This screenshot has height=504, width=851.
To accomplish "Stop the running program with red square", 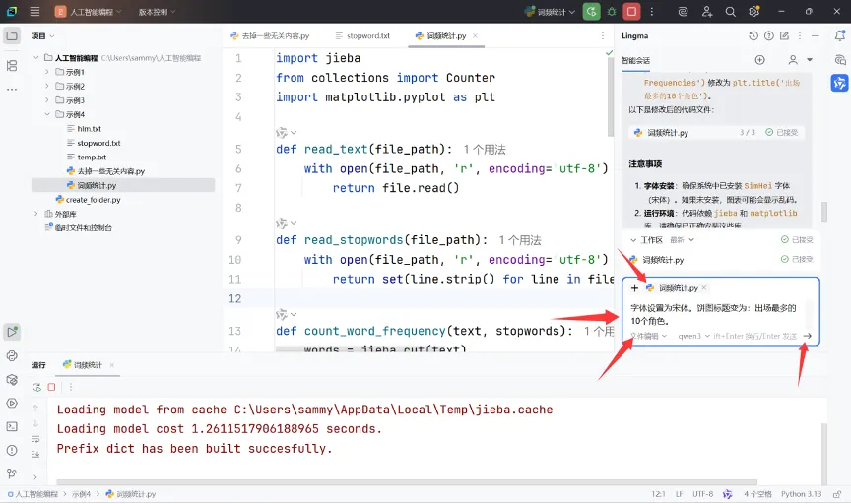I will click(631, 12).
